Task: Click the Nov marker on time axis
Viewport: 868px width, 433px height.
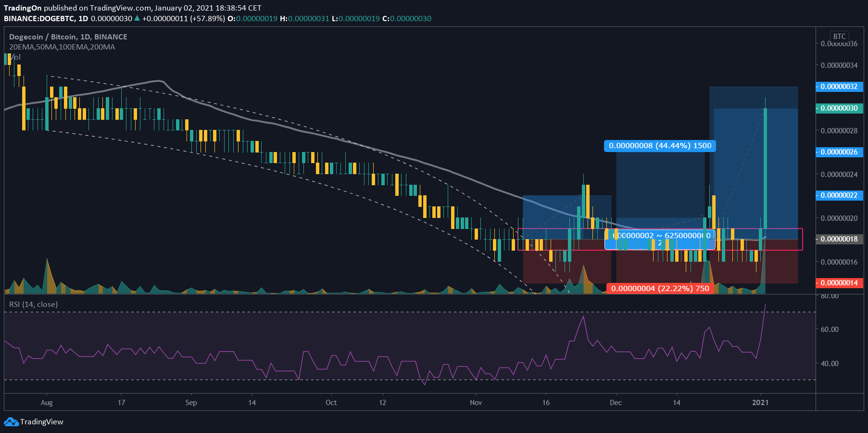Action: tap(476, 403)
